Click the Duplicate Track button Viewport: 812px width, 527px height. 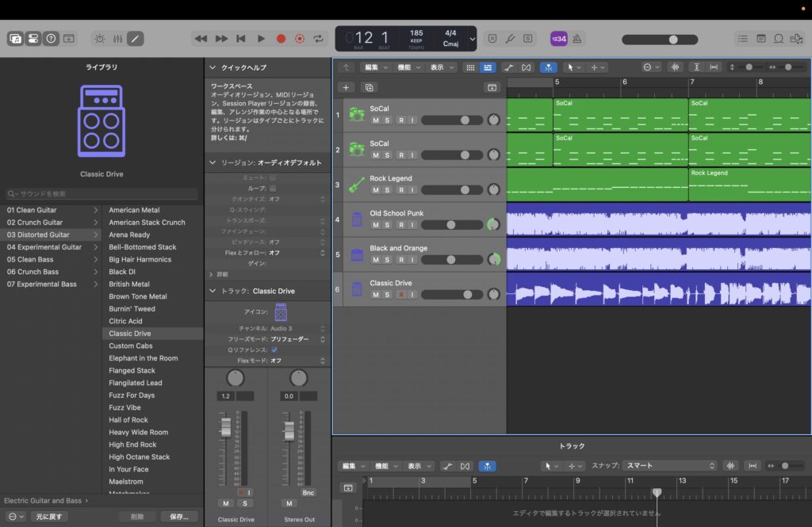(x=370, y=87)
